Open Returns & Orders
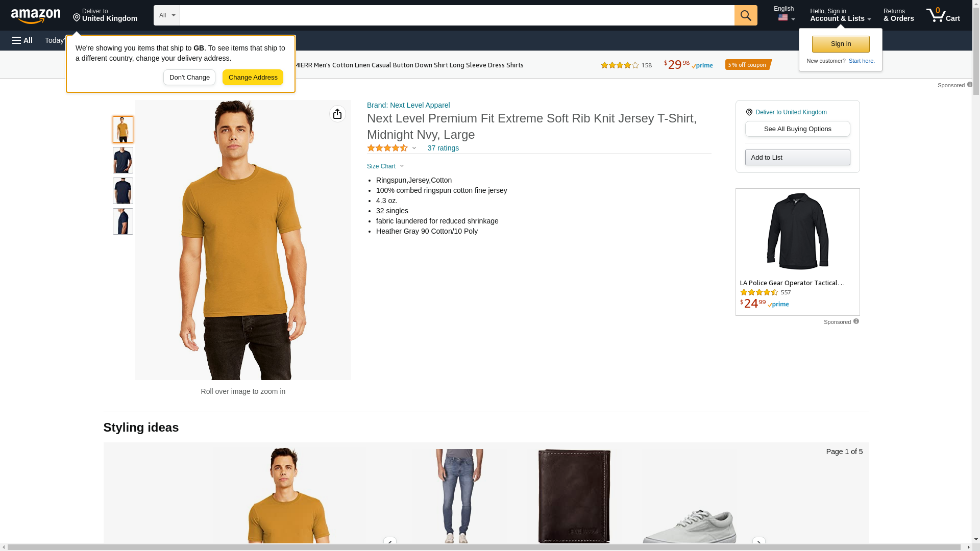The width and height of the screenshot is (980, 551). 898,15
